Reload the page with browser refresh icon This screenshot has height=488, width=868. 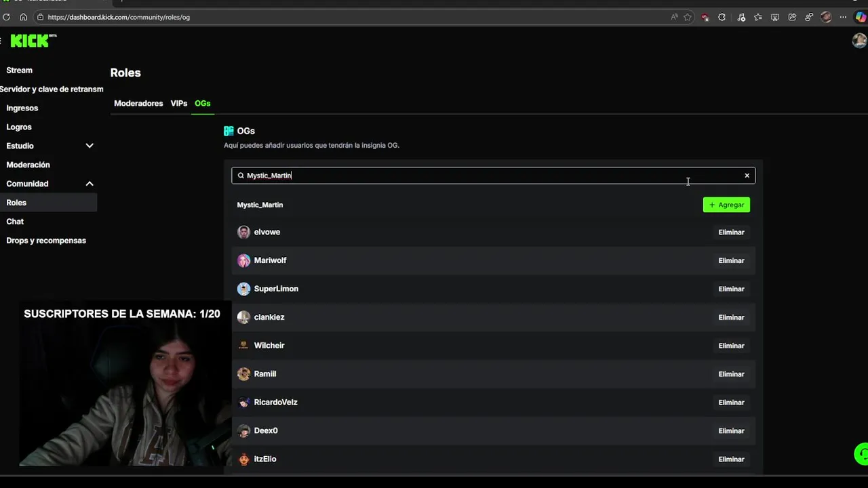coord(7,17)
